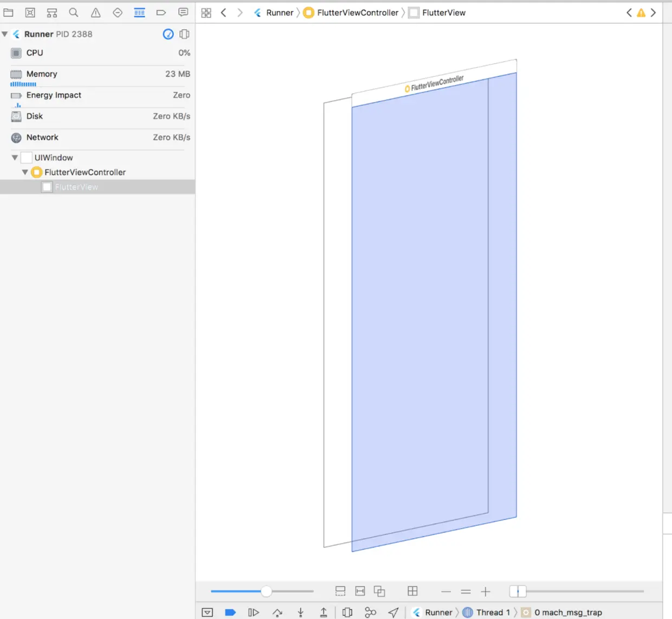Select the CPU gauge row

[98, 53]
